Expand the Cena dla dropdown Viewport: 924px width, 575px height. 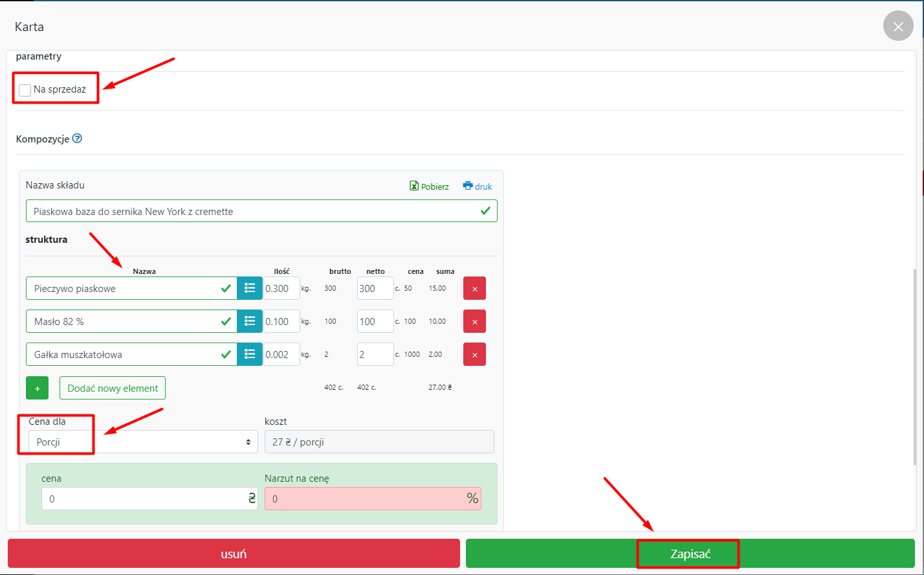(x=142, y=442)
